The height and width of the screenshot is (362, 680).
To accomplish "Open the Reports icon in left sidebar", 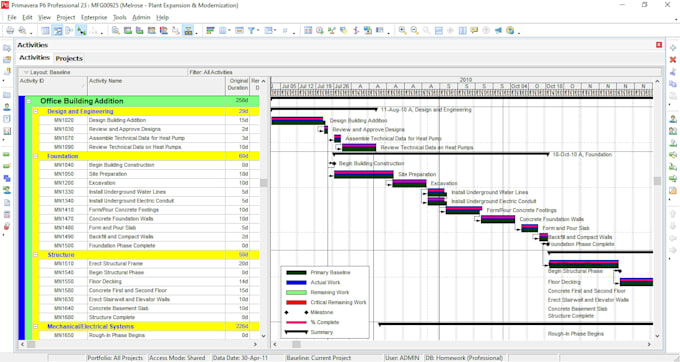I will pyautogui.click(x=7, y=131).
